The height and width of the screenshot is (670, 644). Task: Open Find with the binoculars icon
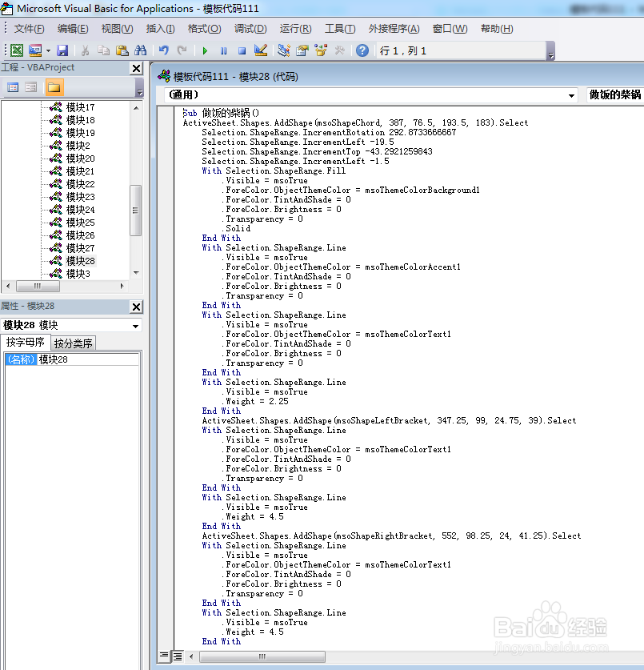pyautogui.click(x=141, y=50)
